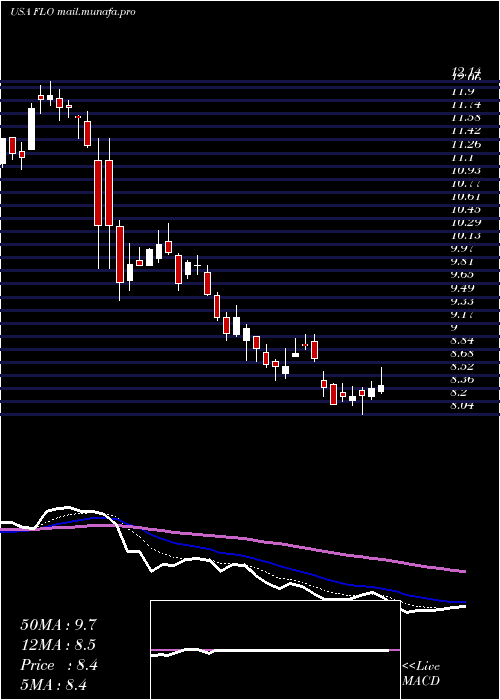Click the 10.13 price axis label
This screenshot has width=500, height=700.
pyautogui.click(x=466, y=236)
